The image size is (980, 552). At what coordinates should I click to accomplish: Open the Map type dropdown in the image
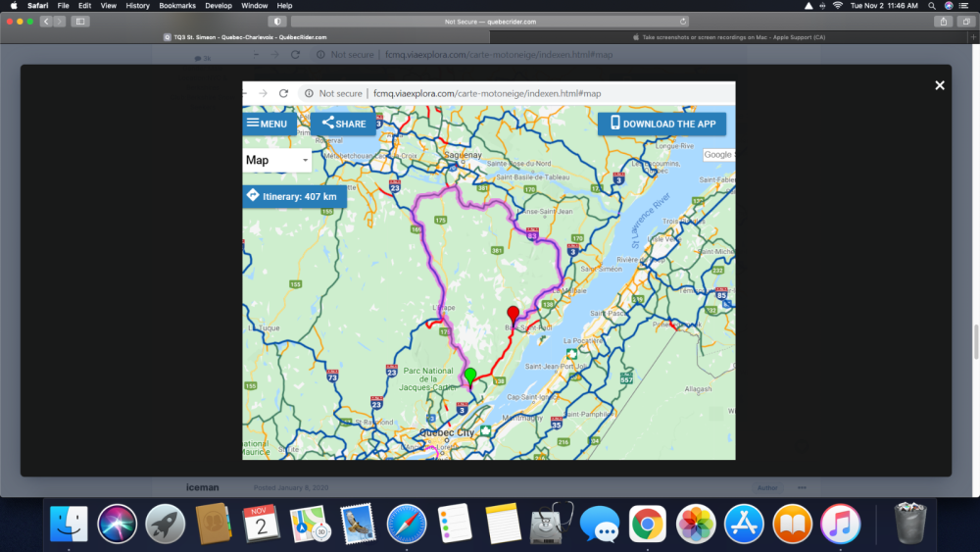[x=277, y=160]
